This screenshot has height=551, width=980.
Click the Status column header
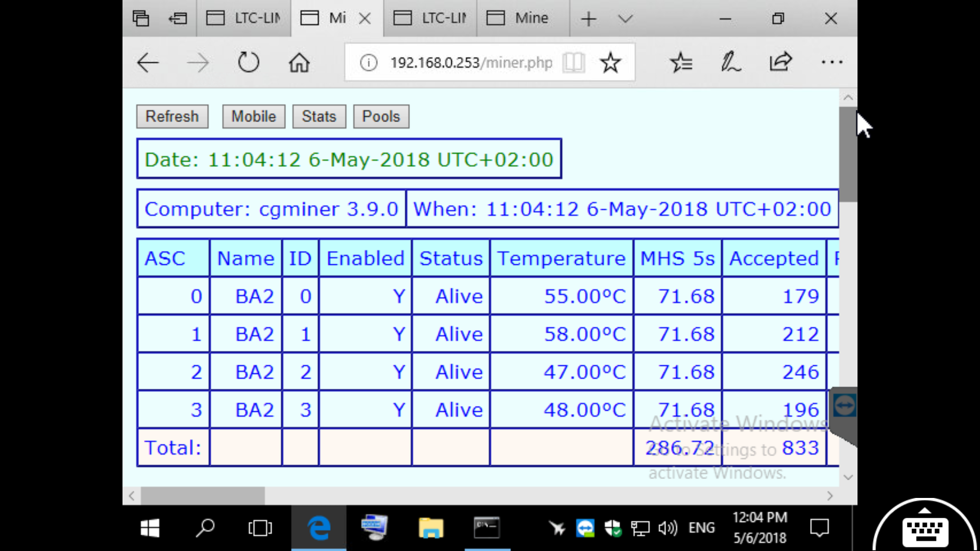pyautogui.click(x=451, y=258)
